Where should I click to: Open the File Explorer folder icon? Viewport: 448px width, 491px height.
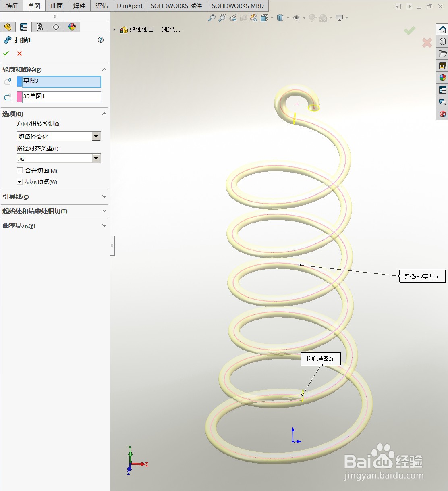click(x=442, y=54)
